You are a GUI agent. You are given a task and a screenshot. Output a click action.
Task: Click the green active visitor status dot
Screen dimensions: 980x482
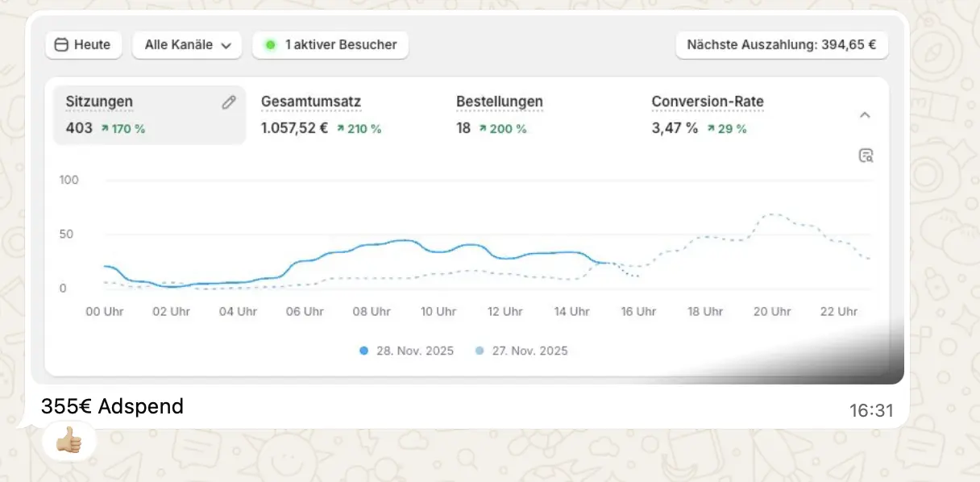[270, 45]
